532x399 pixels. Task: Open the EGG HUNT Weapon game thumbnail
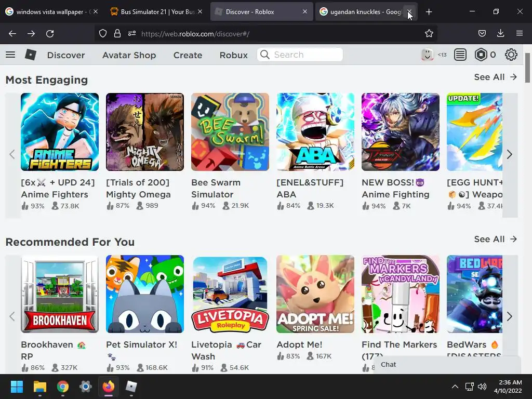coord(474,132)
